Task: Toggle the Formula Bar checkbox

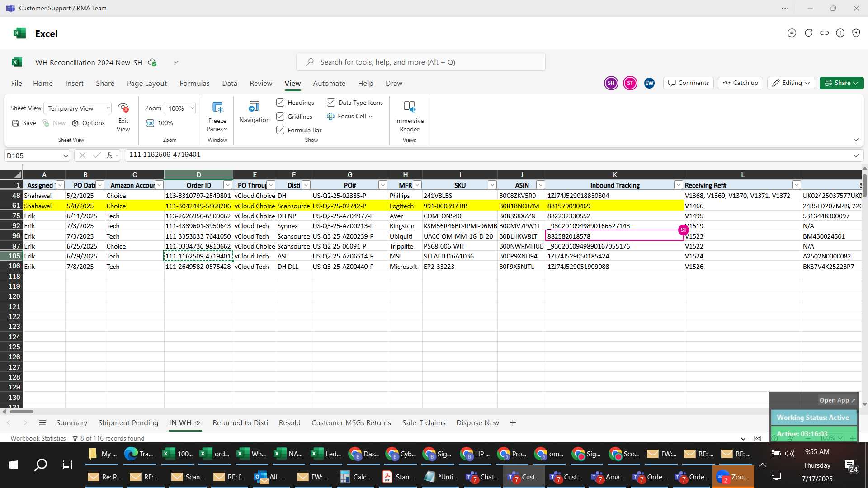Action: pyautogui.click(x=280, y=130)
